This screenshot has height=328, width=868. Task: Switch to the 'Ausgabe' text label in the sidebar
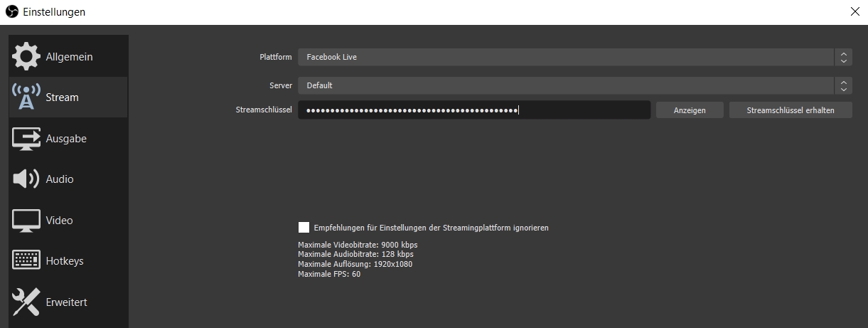tap(66, 139)
